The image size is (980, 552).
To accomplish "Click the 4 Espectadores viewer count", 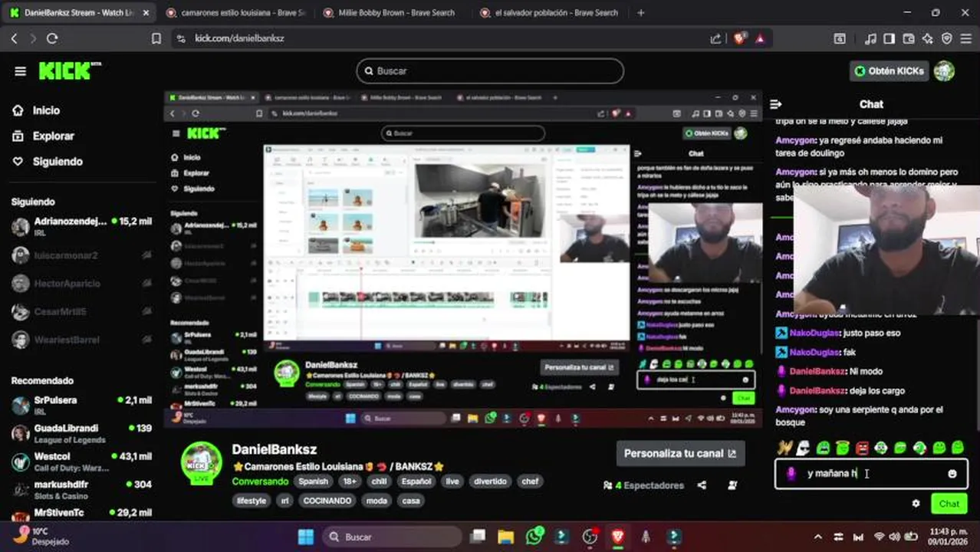I will [x=643, y=485].
